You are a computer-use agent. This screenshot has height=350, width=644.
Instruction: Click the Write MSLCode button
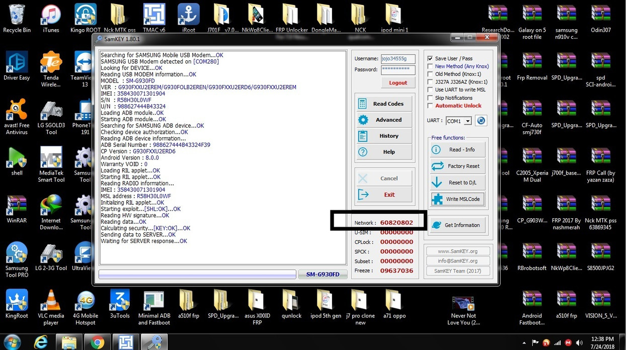pyautogui.click(x=458, y=199)
